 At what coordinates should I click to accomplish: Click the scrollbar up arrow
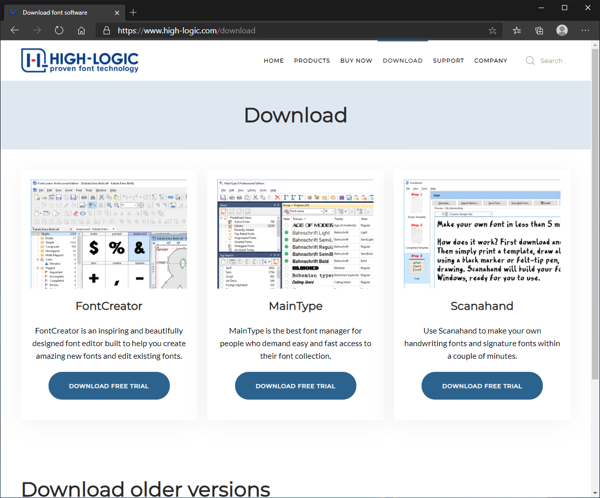(595, 45)
